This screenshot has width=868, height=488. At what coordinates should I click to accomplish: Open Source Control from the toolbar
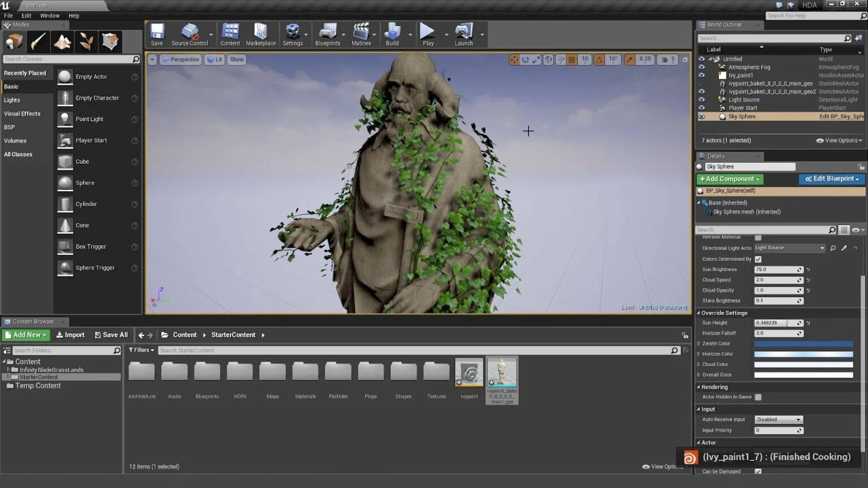pyautogui.click(x=190, y=34)
